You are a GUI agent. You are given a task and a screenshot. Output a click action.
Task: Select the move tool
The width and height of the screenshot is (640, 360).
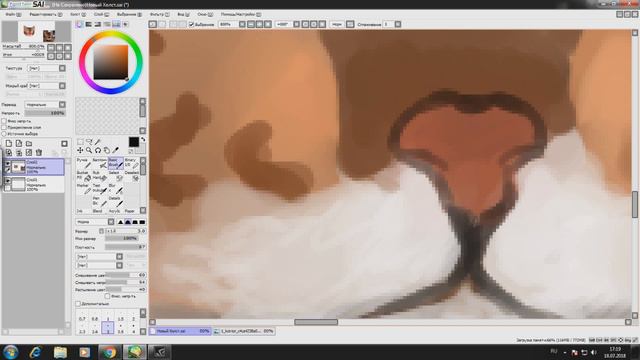(80, 150)
